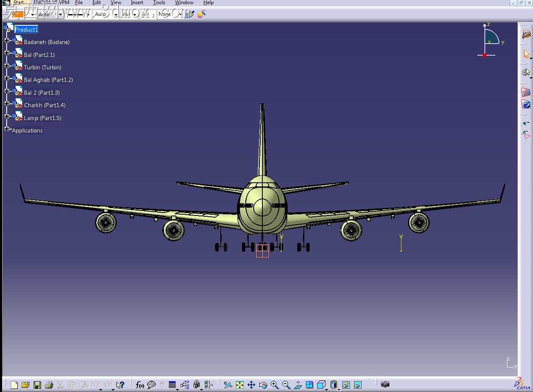Select Product1 root in specification tree
The width and height of the screenshot is (533, 392).
[x=27, y=29]
